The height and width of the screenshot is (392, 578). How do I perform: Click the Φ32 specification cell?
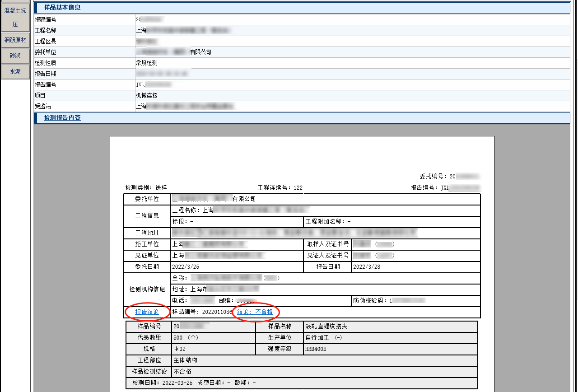coord(180,349)
